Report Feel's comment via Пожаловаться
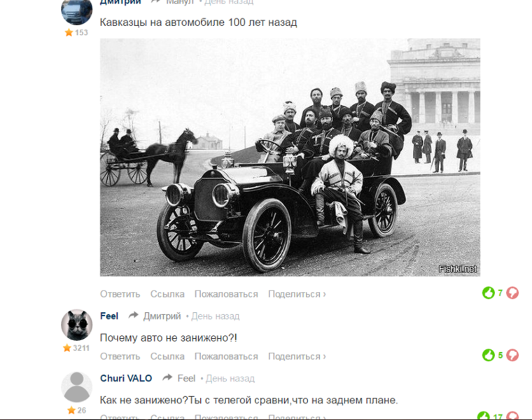The width and height of the screenshot is (532, 420). point(226,356)
